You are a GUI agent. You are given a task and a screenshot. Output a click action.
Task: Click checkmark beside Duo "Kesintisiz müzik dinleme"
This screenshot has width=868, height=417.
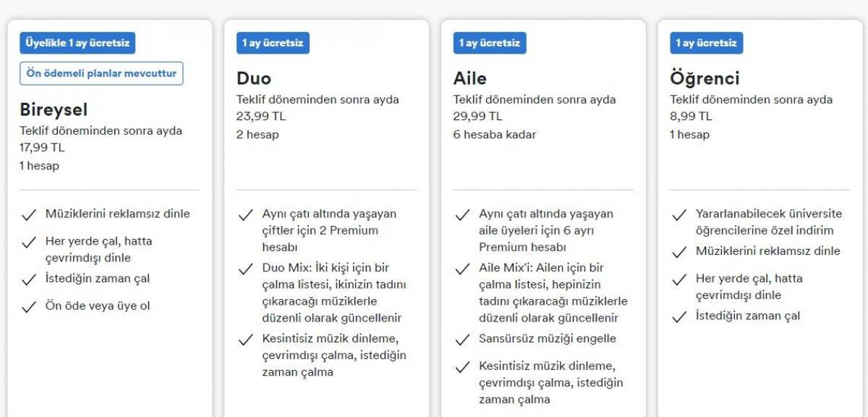246,340
